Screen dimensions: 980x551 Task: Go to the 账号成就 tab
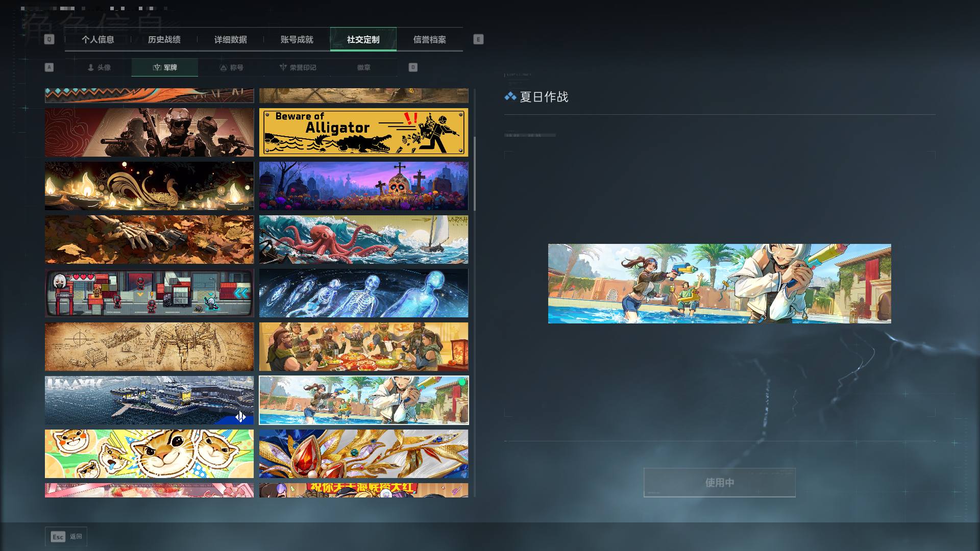click(297, 40)
